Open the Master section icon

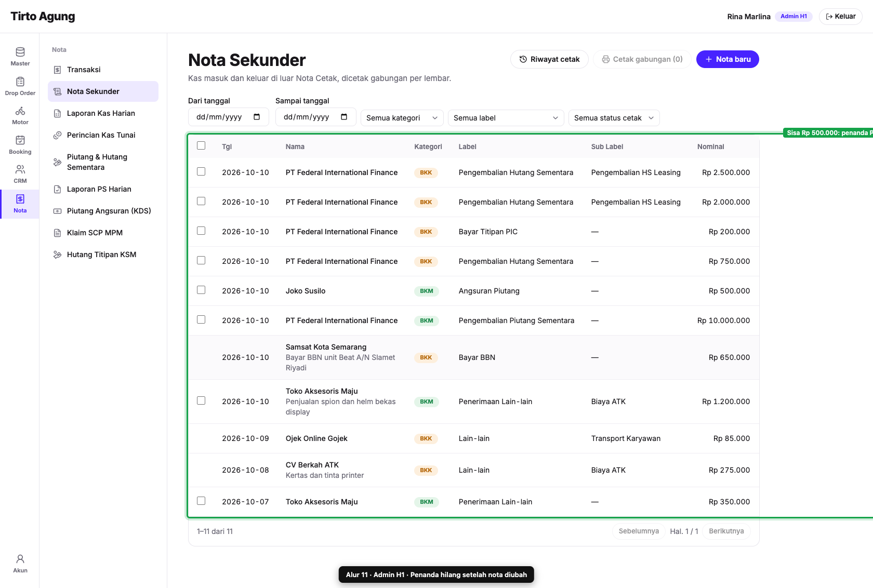pyautogui.click(x=20, y=52)
